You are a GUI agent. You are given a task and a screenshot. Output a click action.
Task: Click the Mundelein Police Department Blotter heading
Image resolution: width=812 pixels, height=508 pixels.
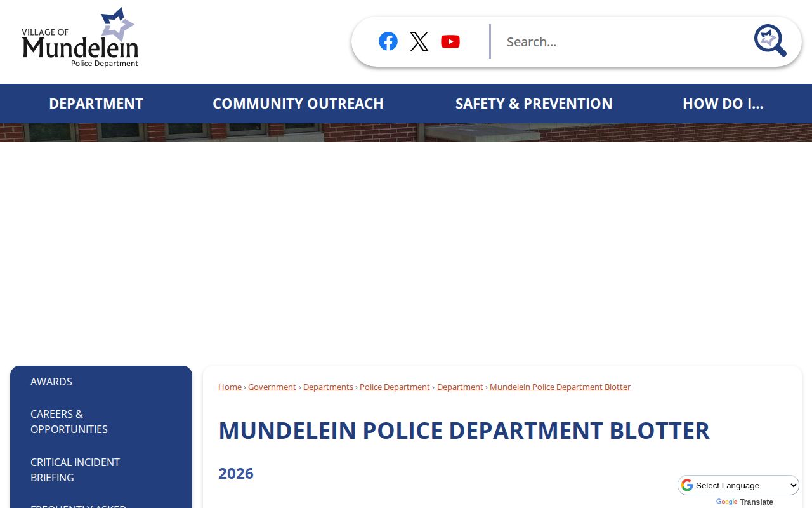(x=464, y=431)
